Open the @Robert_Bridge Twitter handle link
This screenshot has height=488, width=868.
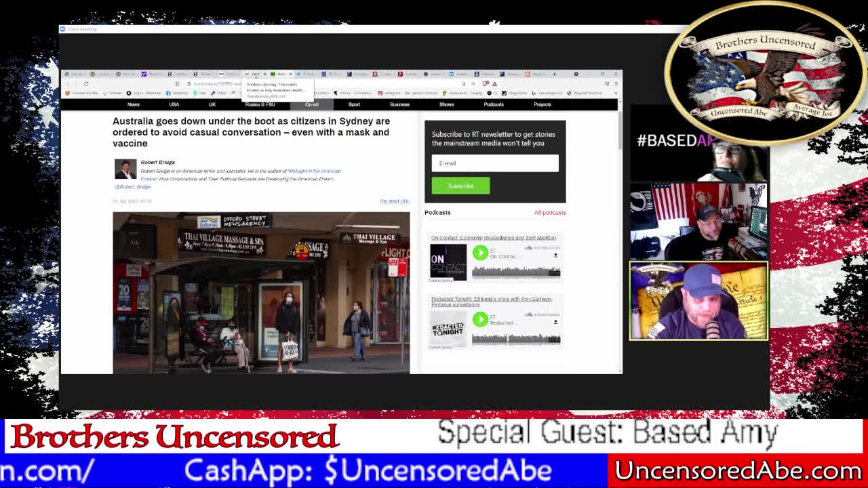point(133,187)
